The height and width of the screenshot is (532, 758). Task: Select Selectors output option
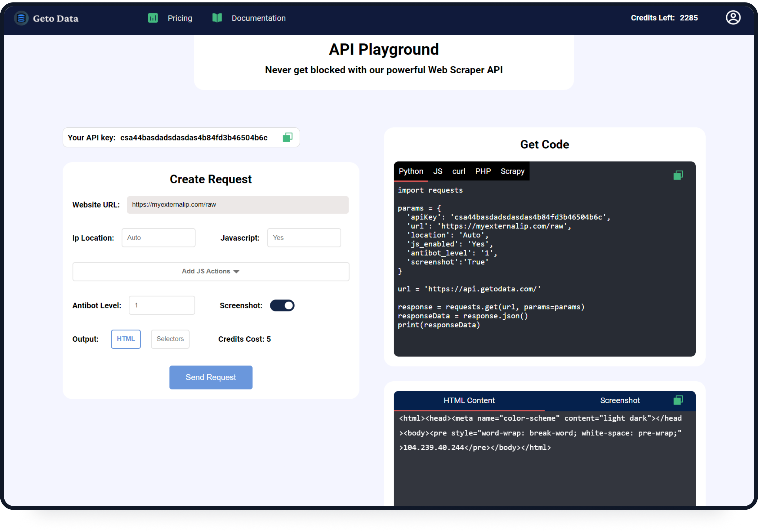tap(170, 339)
